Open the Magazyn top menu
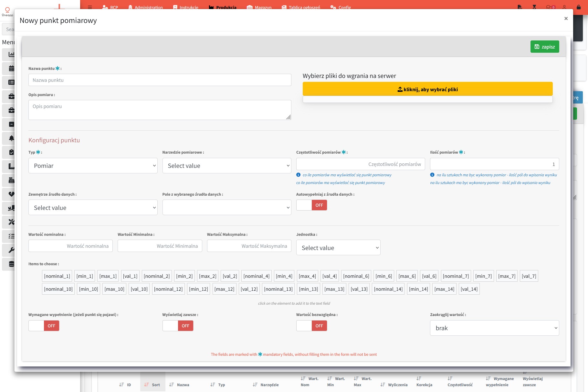This screenshot has width=588, height=392. (x=259, y=7)
